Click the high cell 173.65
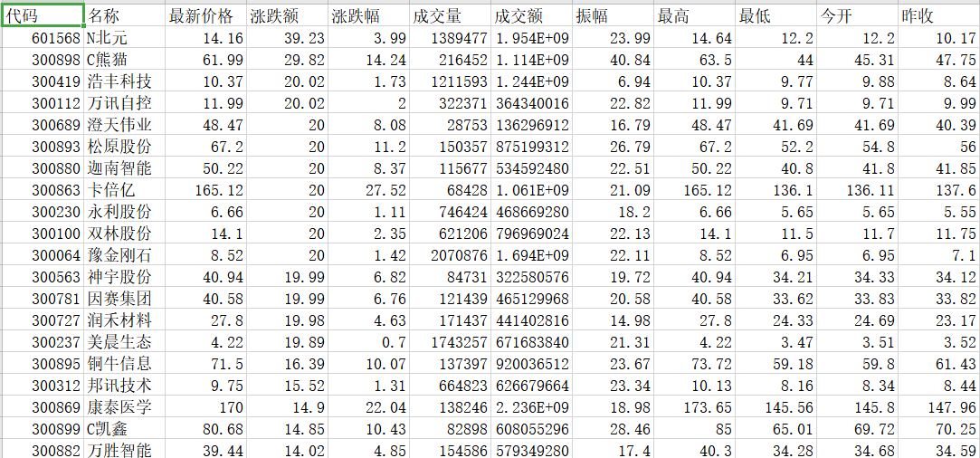This screenshot has width=980, height=458. tap(694, 406)
